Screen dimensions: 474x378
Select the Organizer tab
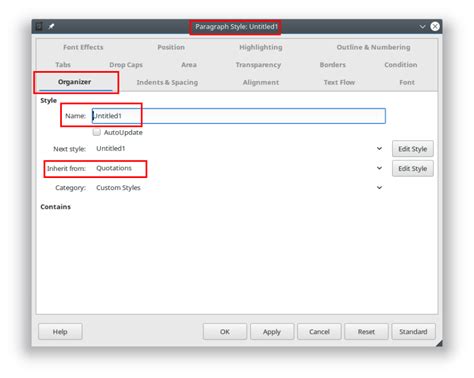[75, 82]
